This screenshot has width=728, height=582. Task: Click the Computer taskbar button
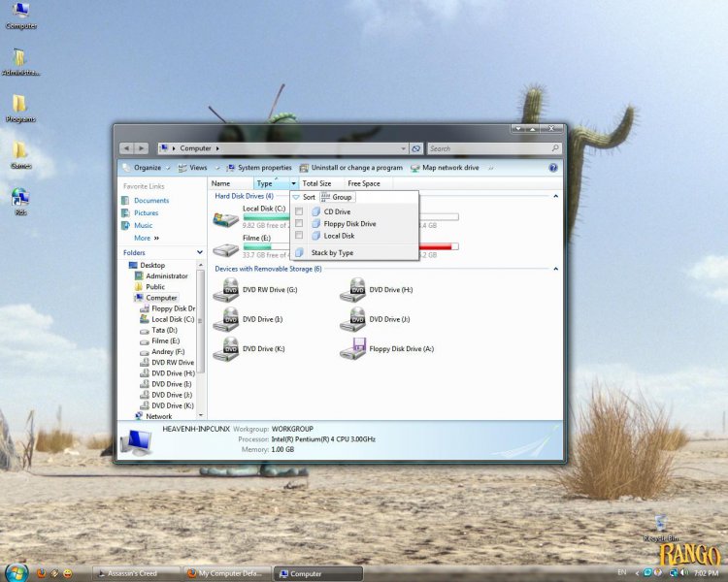point(317,573)
